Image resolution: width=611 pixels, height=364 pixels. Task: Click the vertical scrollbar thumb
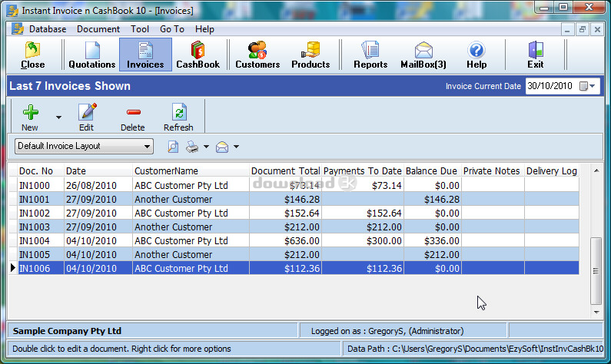[x=596, y=270]
